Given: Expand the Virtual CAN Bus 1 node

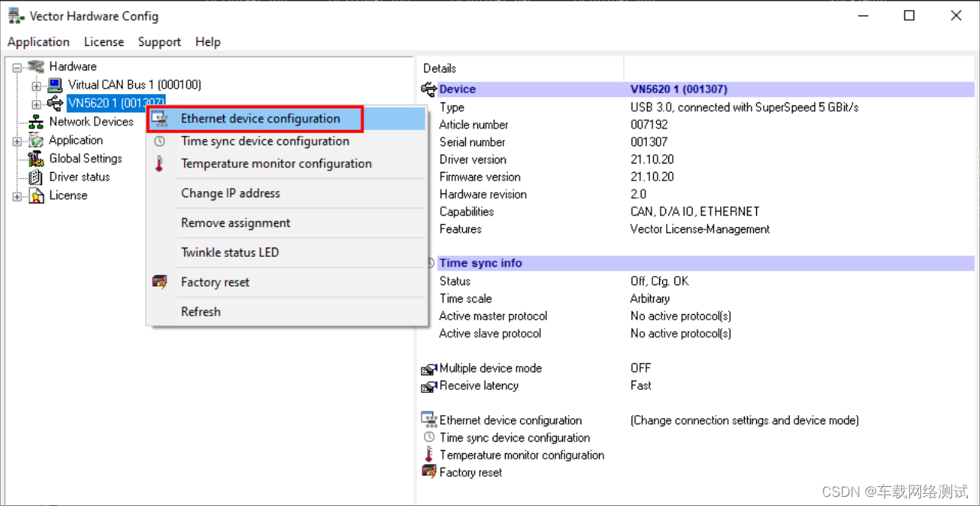Looking at the screenshot, I should [x=37, y=86].
